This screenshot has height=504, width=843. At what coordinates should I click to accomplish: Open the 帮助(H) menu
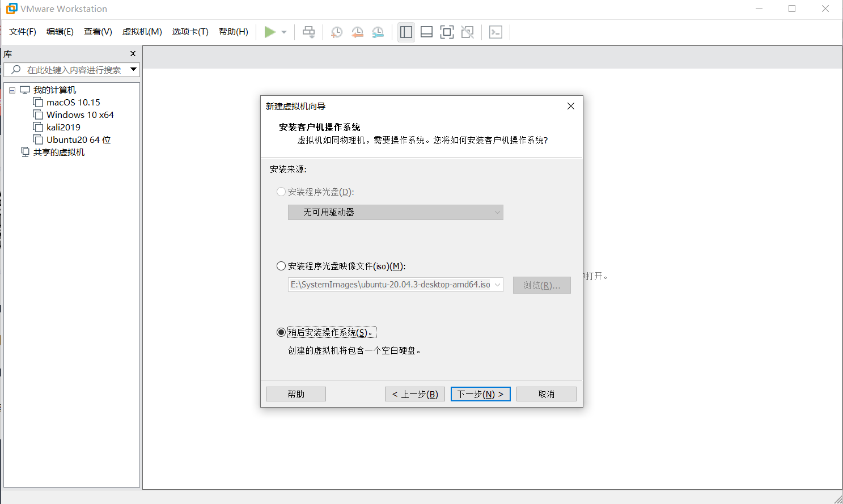(x=234, y=32)
